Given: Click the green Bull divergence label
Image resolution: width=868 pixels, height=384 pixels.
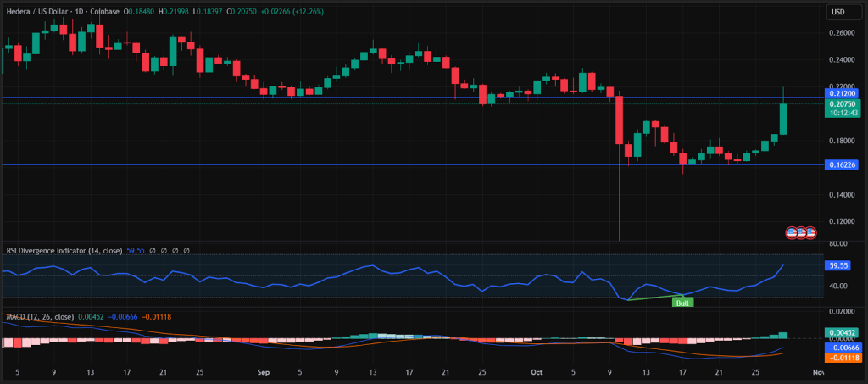Looking at the screenshot, I should pos(682,301).
